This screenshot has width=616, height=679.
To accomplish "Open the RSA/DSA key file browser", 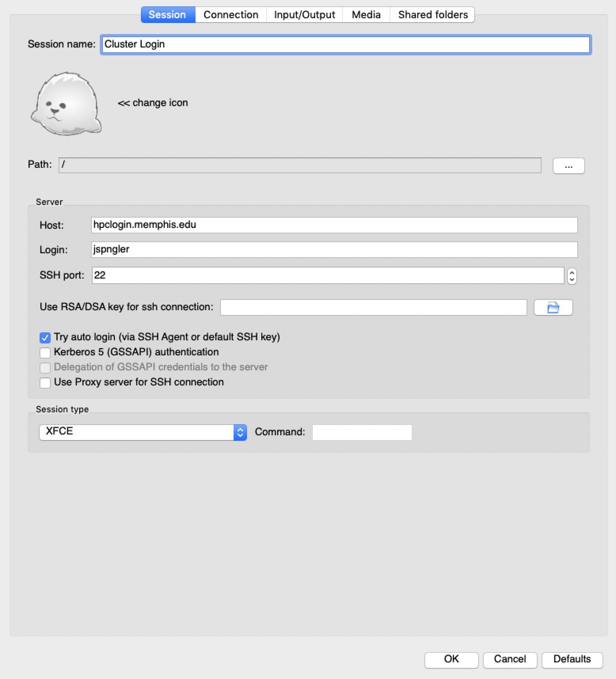I will click(x=553, y=307).
